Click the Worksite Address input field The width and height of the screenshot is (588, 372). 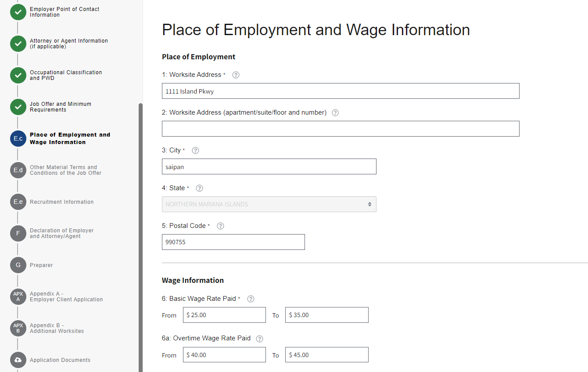tap(340, 91)
